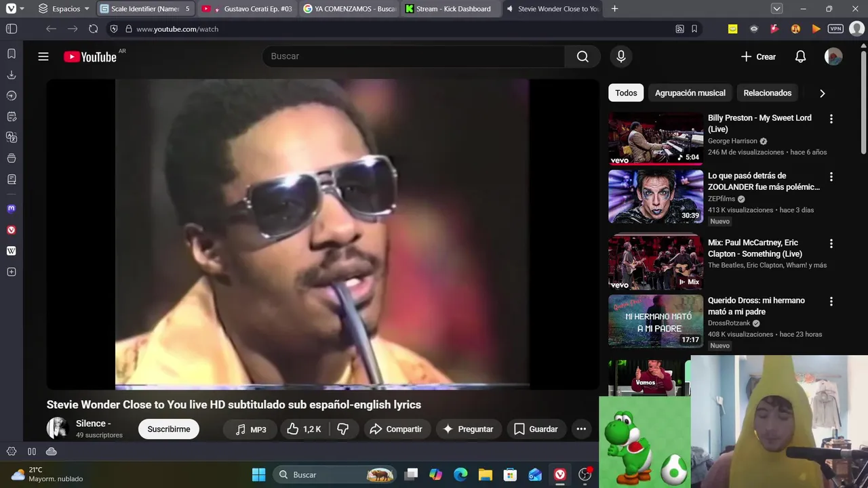The height and width of the screenshot is (488, 868).
Task: Open the ZOOLANDER video thumbnail
Action: point(656,197)
